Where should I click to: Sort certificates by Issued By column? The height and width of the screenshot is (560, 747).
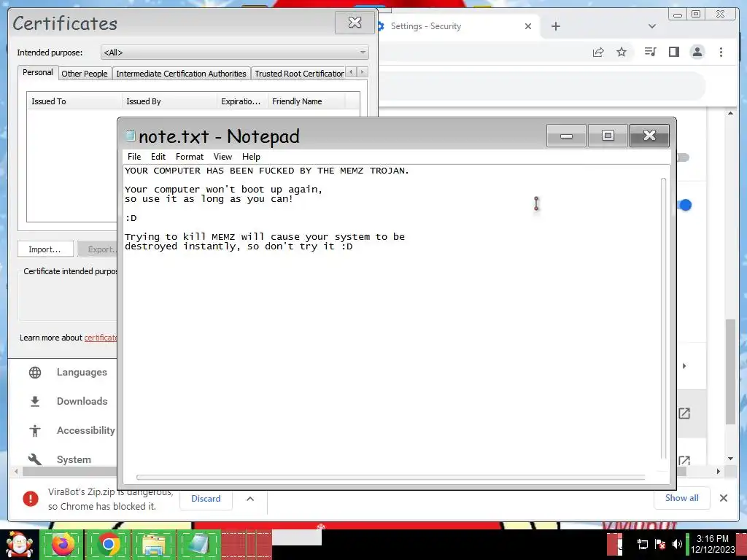pos(169,101)
